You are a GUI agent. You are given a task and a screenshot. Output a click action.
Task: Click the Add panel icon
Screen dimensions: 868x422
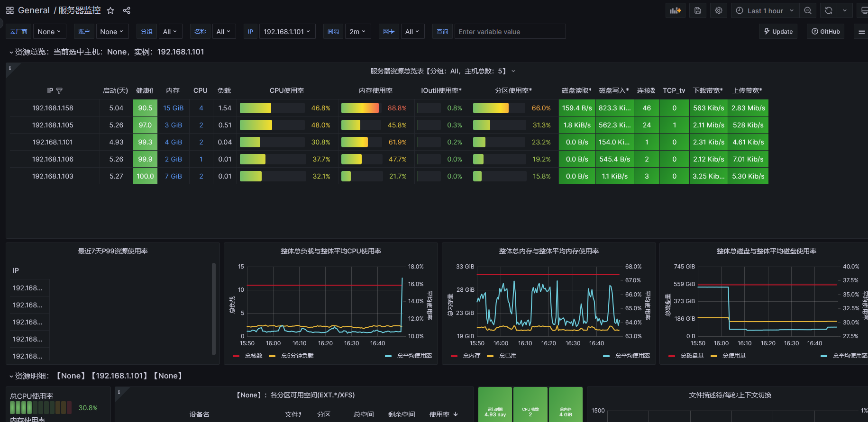675,10
